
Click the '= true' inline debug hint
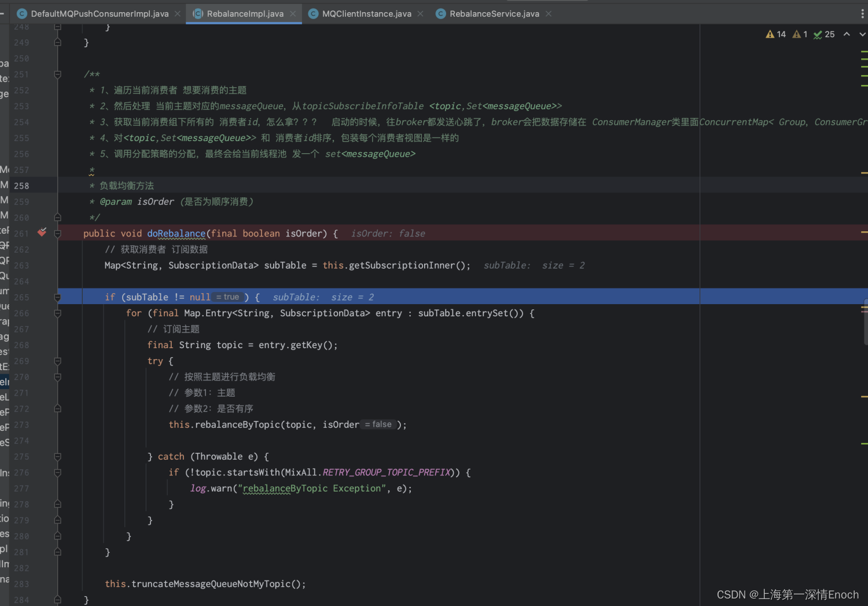coord(227,297)
